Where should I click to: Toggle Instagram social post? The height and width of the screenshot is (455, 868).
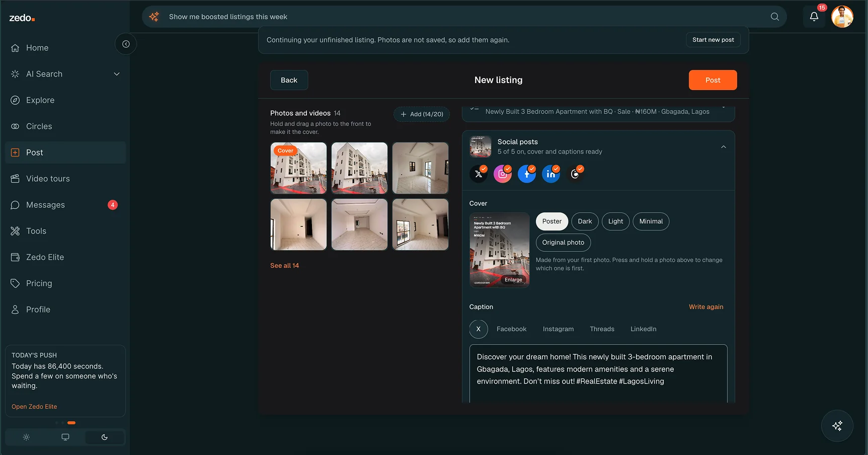tap(503, 174)
